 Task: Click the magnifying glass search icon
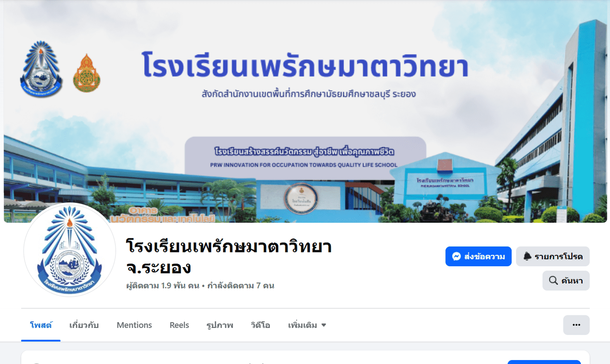point(553,281)
